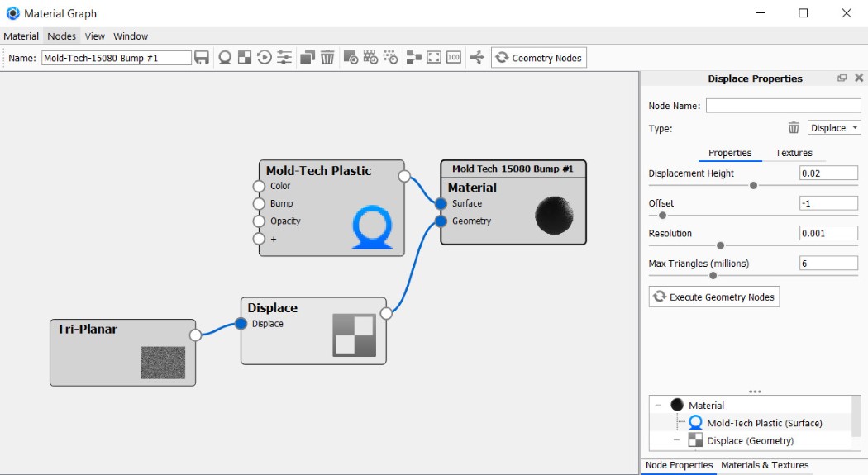Click the Displacement Height slider handle

pyautogui.click(x=753, y=186)
